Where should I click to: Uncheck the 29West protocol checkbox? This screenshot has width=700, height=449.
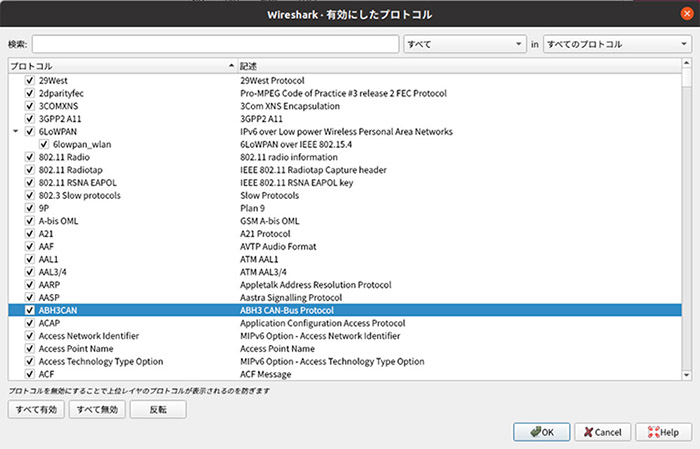click(29, 80)
